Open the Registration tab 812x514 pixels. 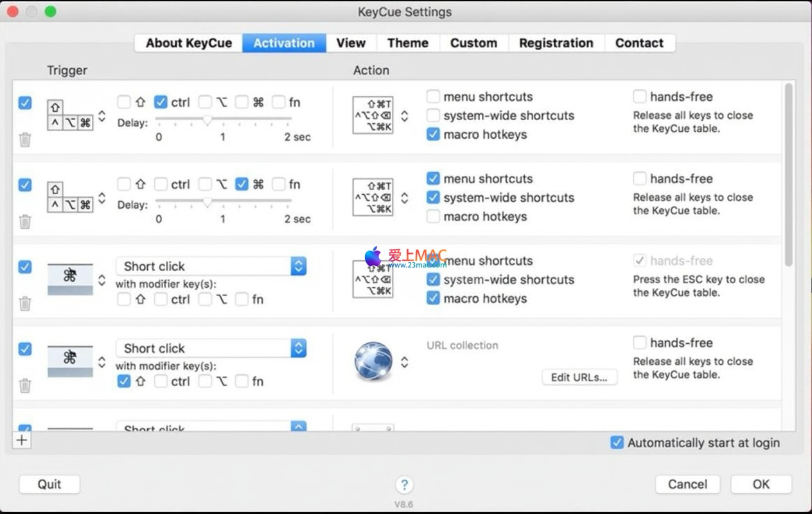(556, 43)
